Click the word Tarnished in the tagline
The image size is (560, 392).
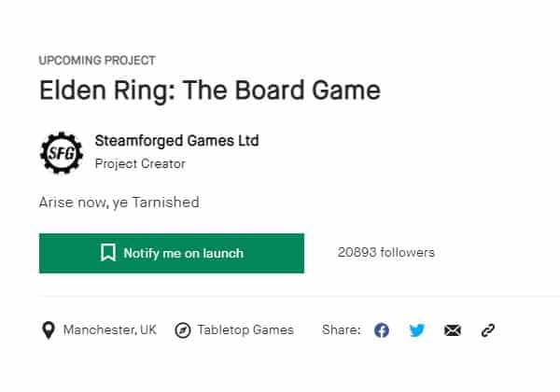click(x=166, y=203)
